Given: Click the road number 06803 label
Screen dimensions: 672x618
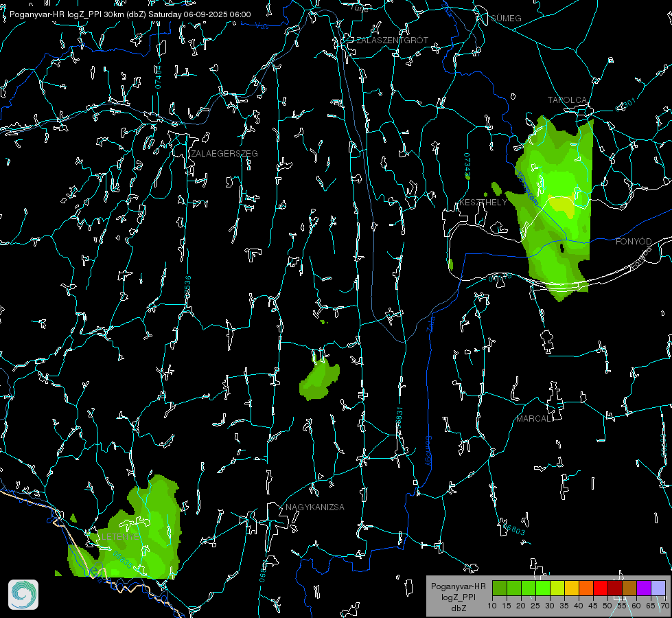Looking at the screenshot, I should [x=514, y=529].
